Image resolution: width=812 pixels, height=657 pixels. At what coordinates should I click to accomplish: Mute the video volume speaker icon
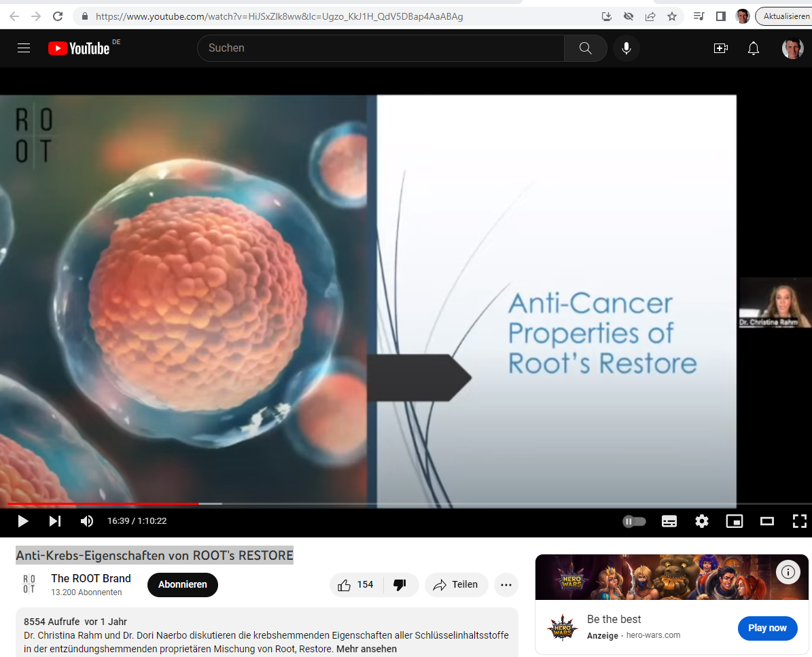[86, 521]
